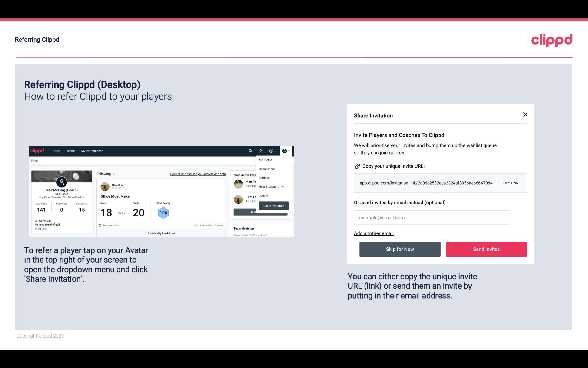
Task: Click Skip for Now button
Action: tap(400, 249)
